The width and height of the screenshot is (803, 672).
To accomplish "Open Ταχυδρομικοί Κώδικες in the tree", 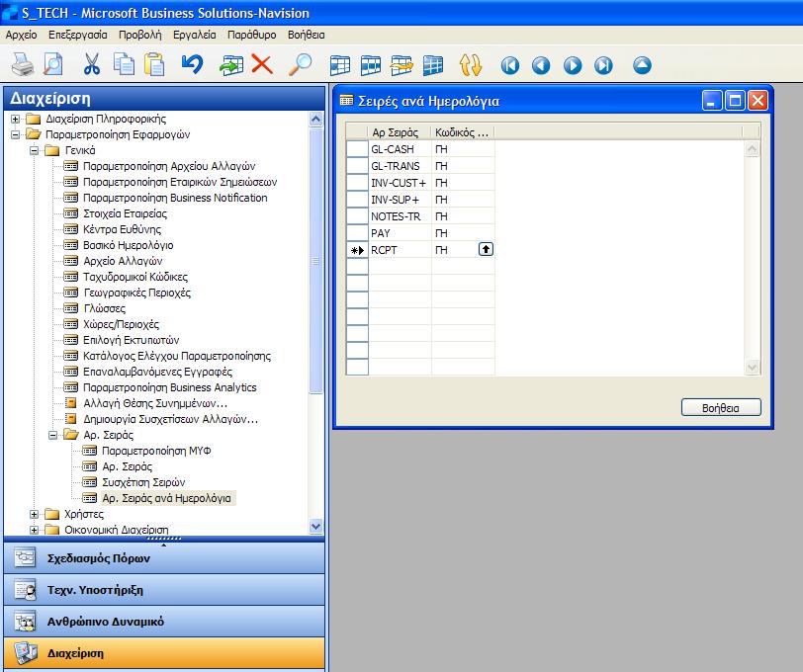I will click(135, 277).
